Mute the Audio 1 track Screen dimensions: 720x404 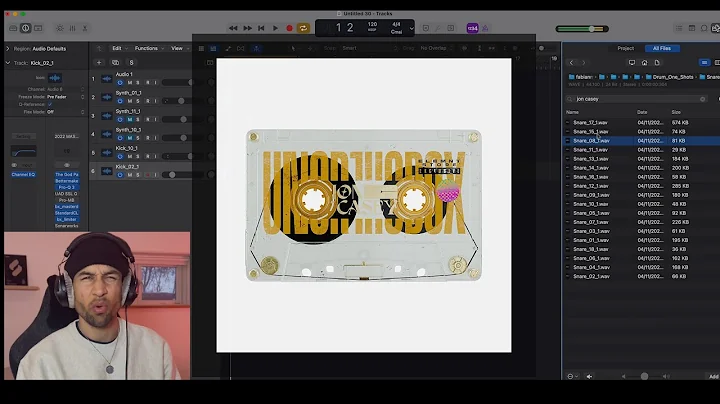(129, 83)
